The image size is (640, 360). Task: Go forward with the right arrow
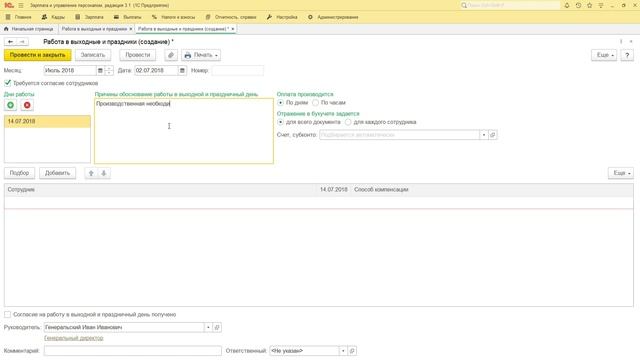point(22,42)
